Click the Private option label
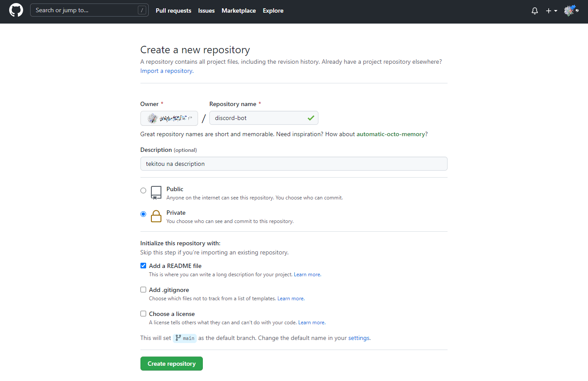588x381 pixels. tap(176, 213)
